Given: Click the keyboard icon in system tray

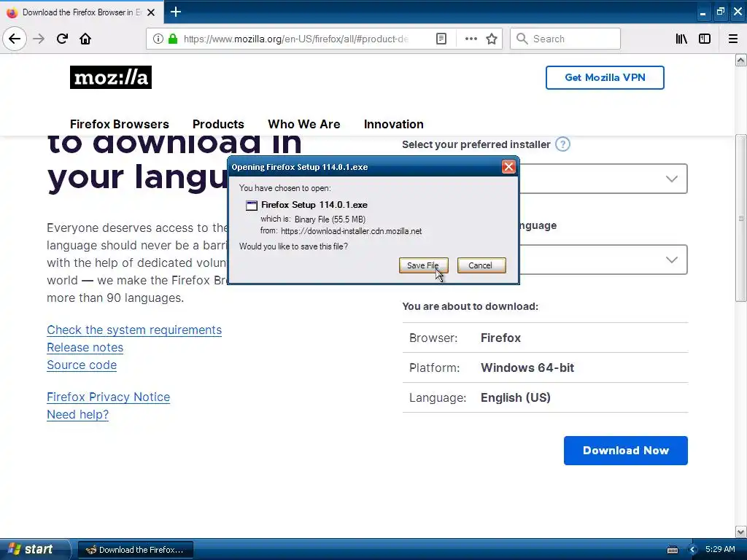Looking at the screenshot, I should pos(672,550).
